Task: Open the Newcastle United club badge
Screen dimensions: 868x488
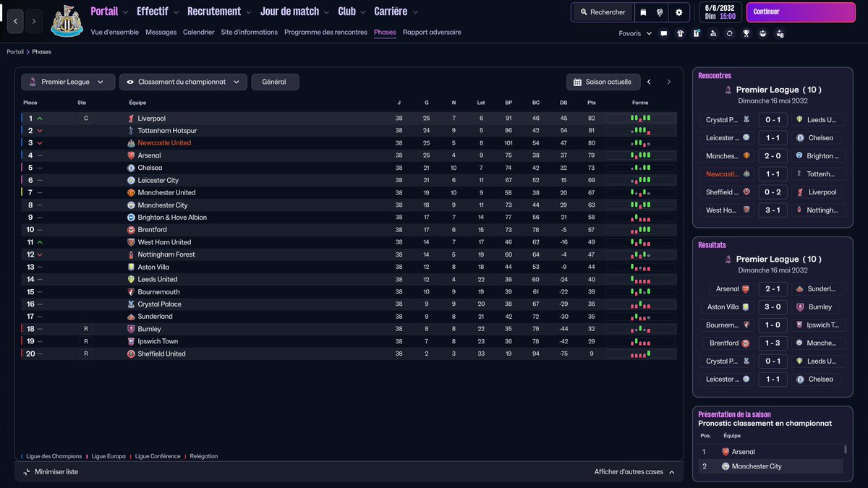Action: click(67, 21)
